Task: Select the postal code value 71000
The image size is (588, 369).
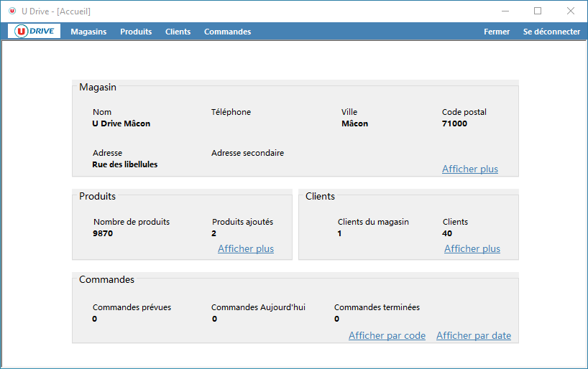Action: [x=454, y=123]
